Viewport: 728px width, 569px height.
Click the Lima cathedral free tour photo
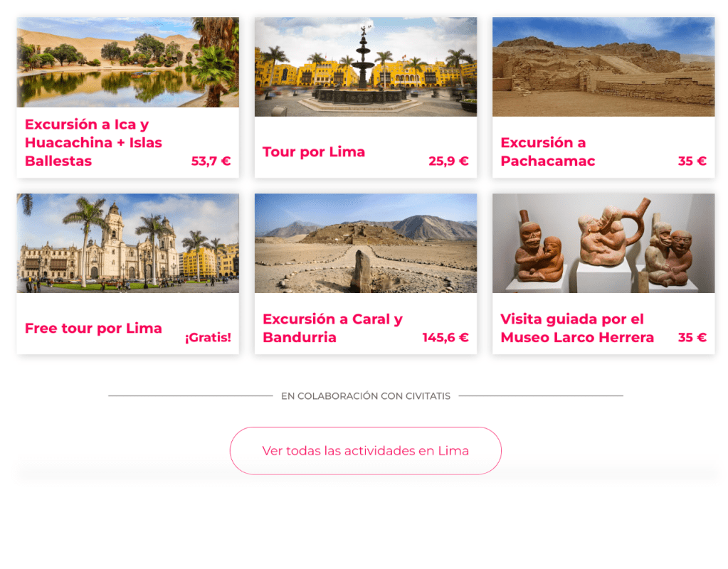(x=127, y=243)
